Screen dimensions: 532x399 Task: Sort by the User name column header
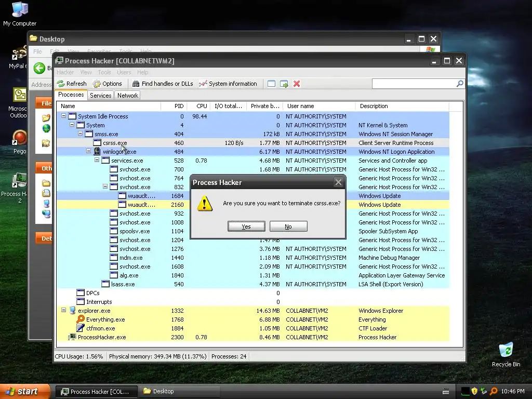319,106
